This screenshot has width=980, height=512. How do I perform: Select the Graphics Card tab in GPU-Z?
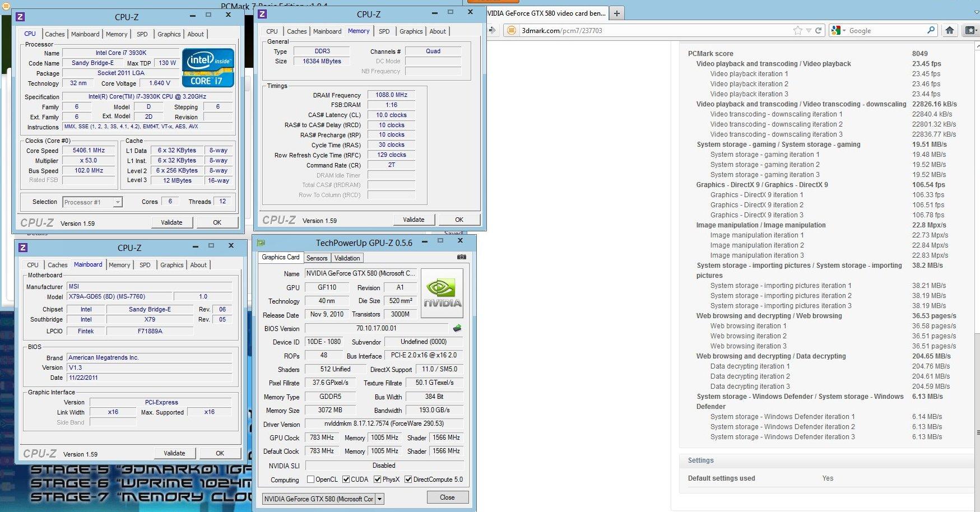pos(281,257)
